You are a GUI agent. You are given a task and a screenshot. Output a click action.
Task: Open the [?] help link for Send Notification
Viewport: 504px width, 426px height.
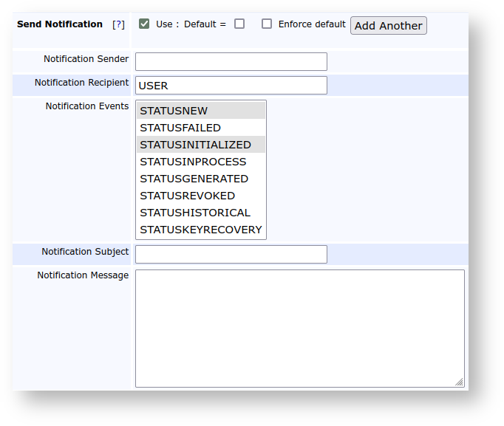click(118, 24)
